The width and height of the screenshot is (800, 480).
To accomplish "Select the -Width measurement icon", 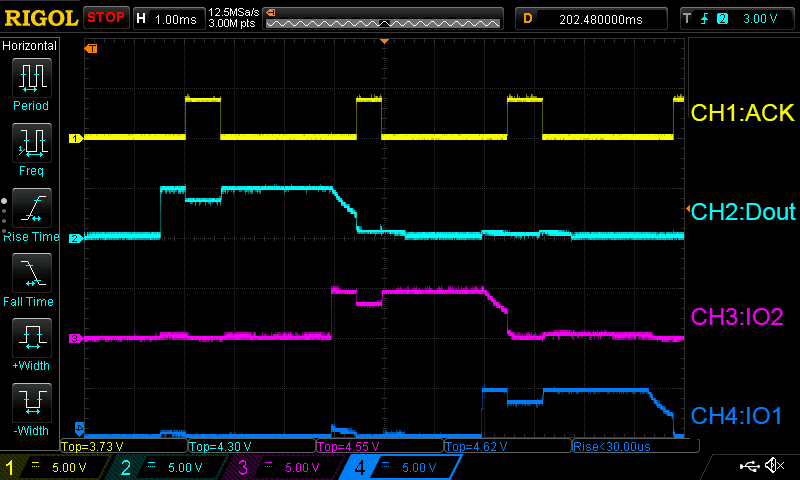I will [32, 403].
